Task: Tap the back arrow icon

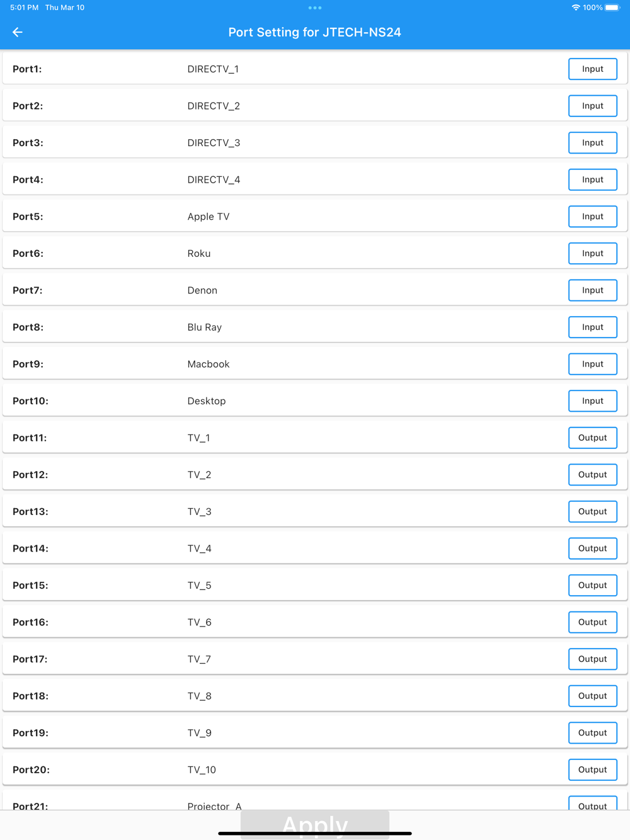Action: (18, 32)
